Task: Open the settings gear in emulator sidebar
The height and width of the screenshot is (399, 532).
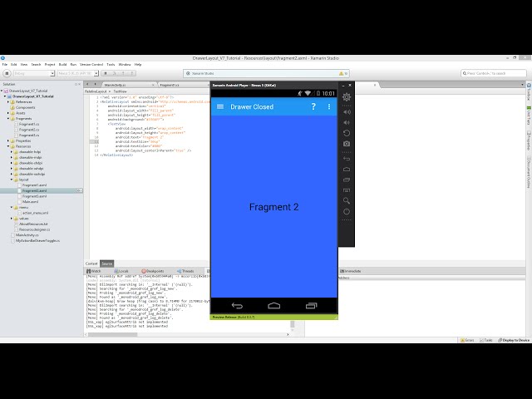Action: [347, 97]
